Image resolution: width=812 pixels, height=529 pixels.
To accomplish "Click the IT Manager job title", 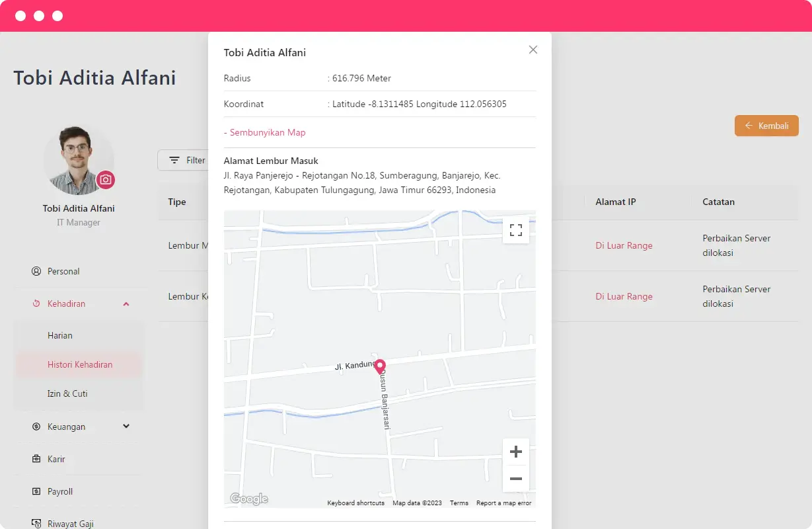I will (x=79, y=223).
